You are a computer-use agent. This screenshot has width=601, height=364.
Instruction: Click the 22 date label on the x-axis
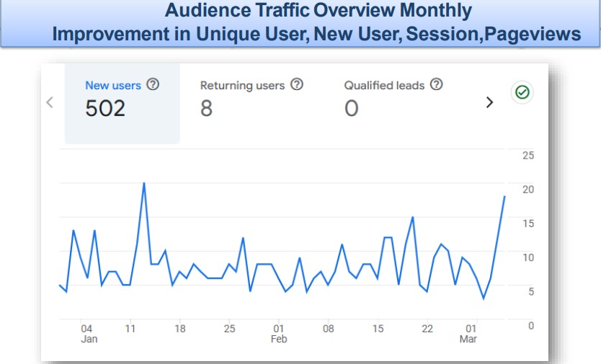427,329
